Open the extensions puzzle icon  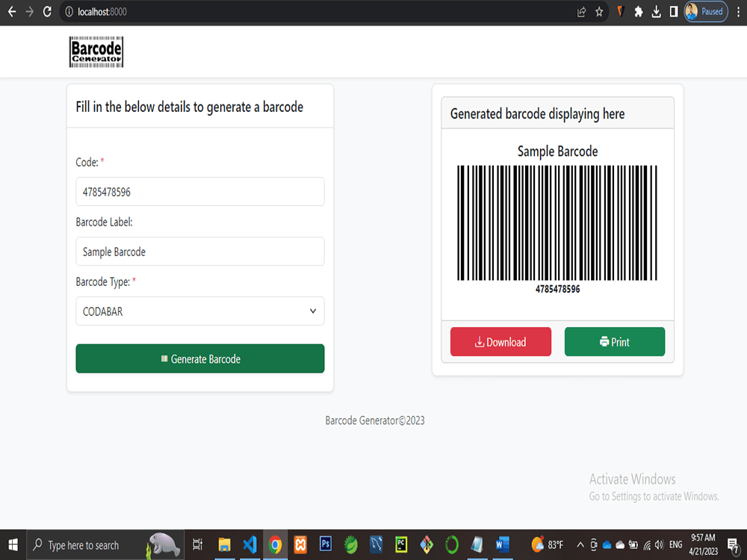coord(639,12)
